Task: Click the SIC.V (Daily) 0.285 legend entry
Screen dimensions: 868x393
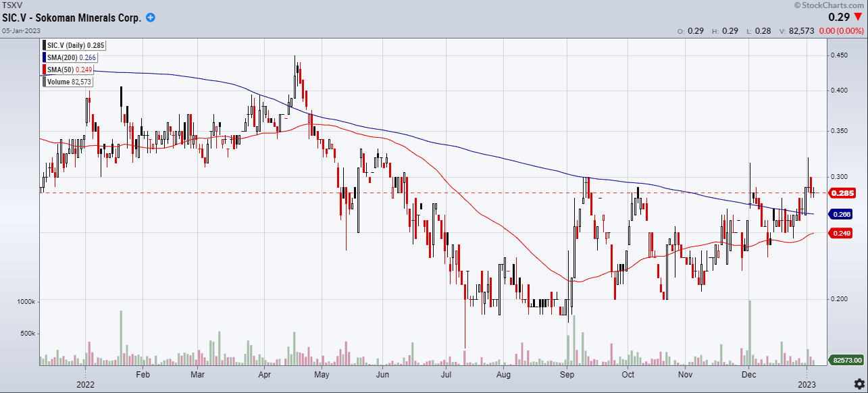Action: pyautogui.click(x=74, y=45)
